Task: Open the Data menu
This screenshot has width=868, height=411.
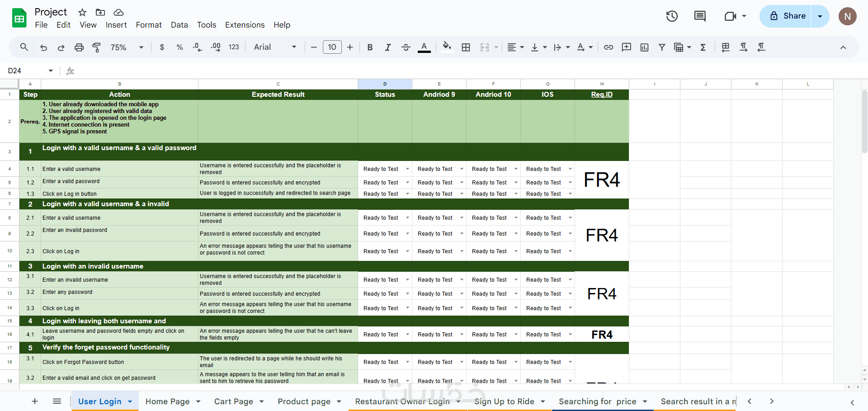Action: click(179, 25)
